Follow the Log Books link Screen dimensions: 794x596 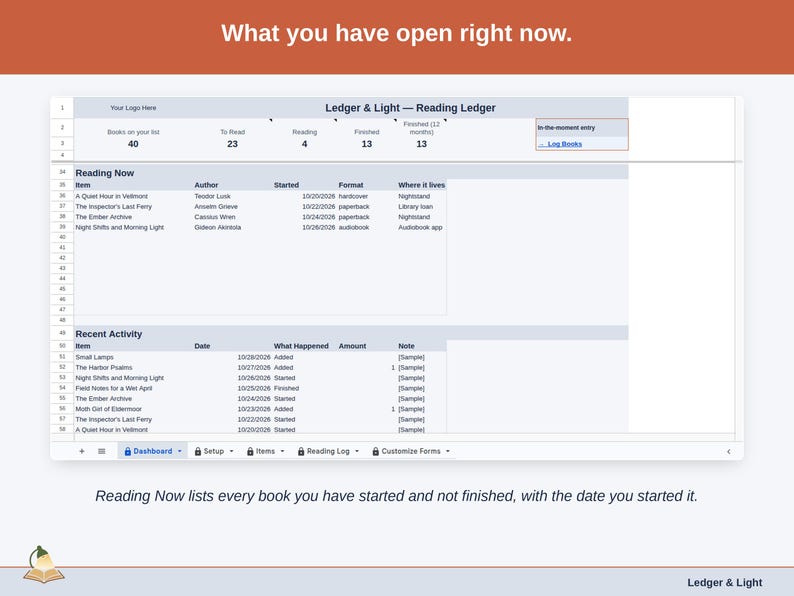564,144
